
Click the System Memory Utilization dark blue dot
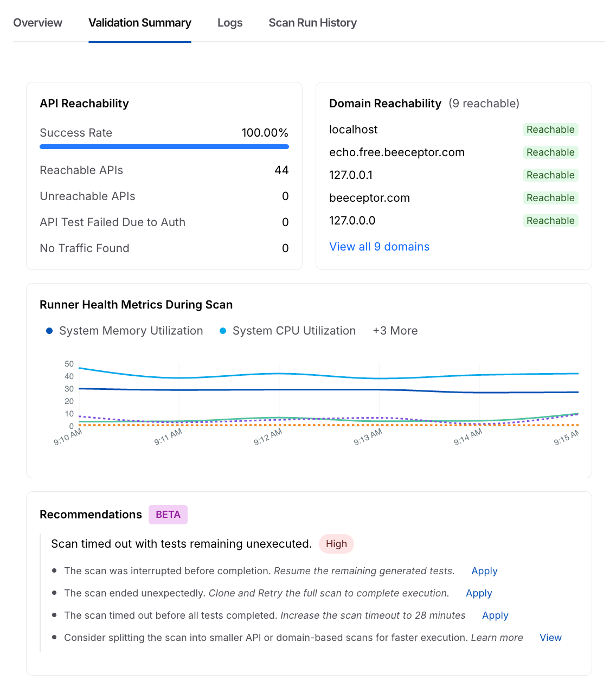tap(49, 331)
